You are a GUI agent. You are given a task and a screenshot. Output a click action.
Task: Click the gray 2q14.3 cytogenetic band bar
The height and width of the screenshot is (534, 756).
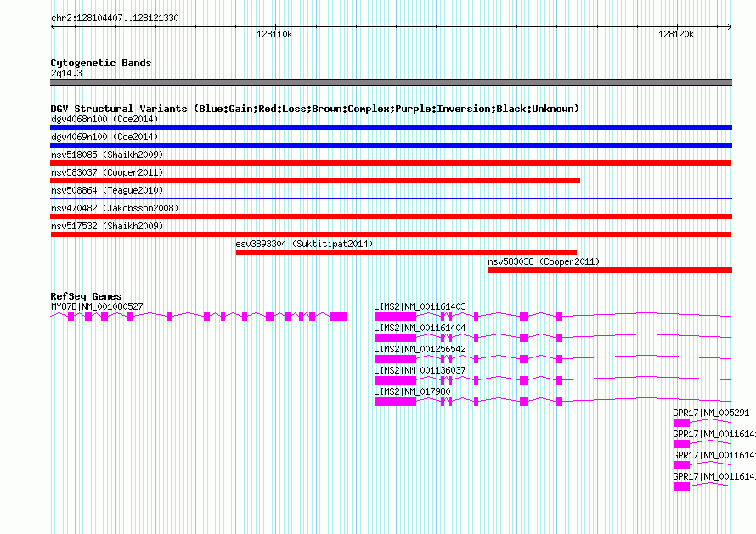pyautogui.click(x=391, y=82)
